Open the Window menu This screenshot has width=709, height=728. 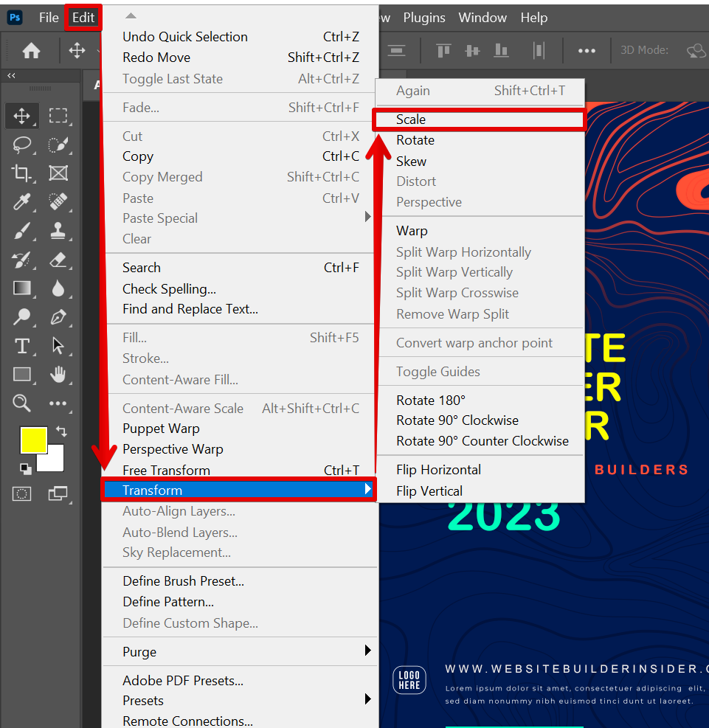(483, 18)
